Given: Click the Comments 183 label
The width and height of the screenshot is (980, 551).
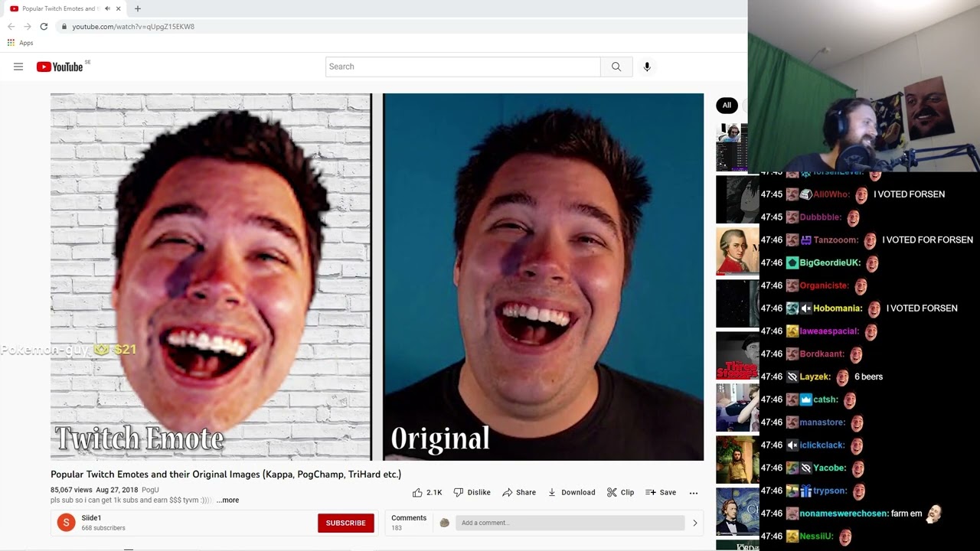Looking at the screenshot, I should pyautogui.click(x=409, y=523).
